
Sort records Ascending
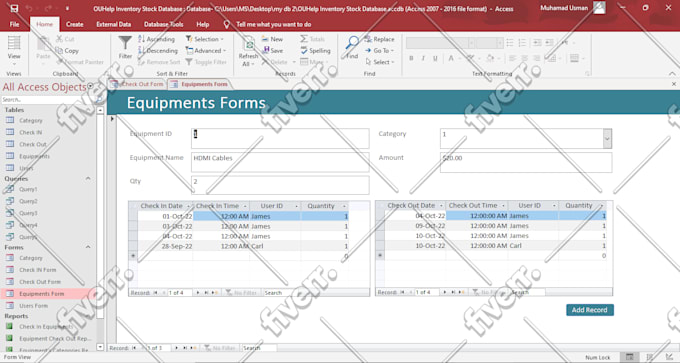coord(157,39)
